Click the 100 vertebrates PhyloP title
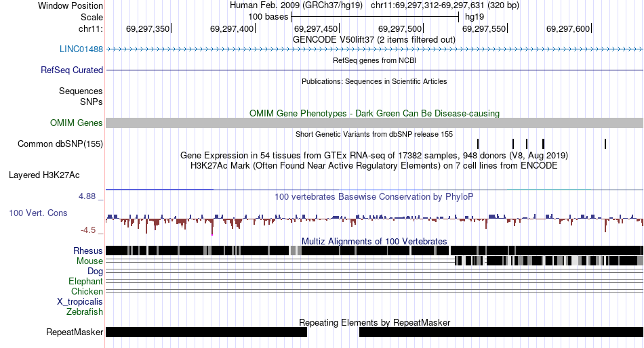Viewport: 644px width, 348px height. pos(374,197)
